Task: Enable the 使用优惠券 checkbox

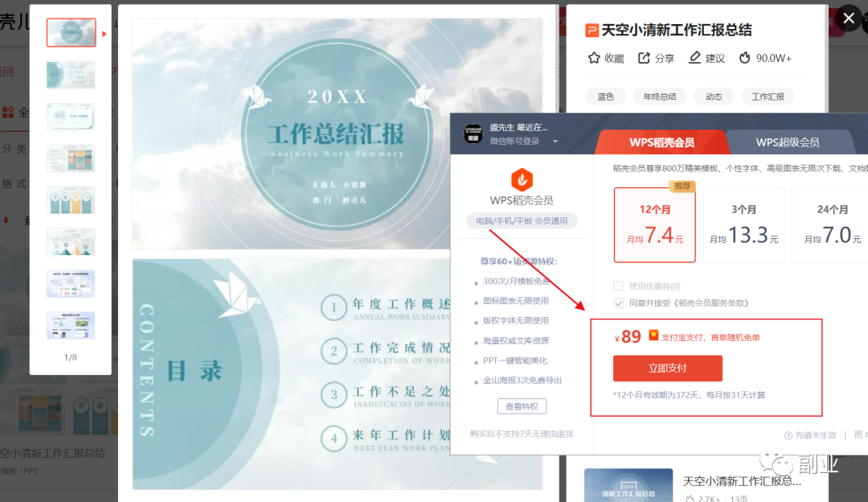Action: click(x=618, y=286)
